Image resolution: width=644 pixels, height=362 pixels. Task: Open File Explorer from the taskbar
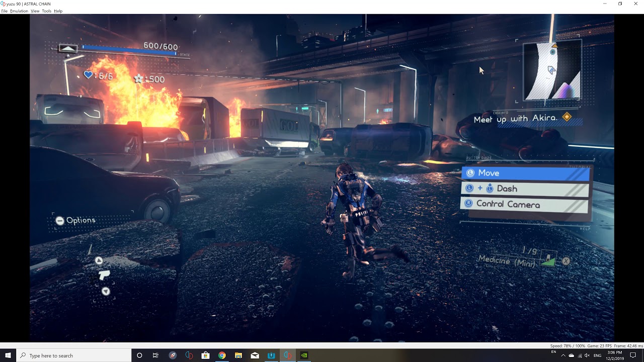point(238,355)
